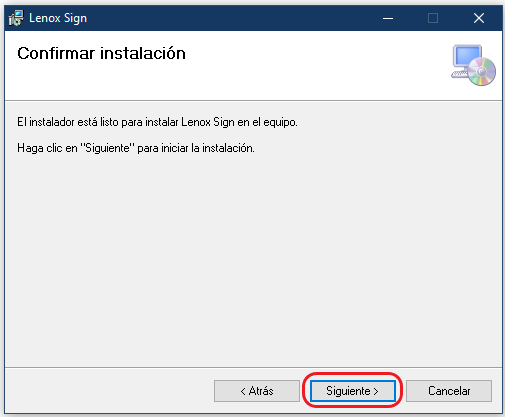The width and height of the screenshot is (505, 417).
Task: Click the "El instalador está listo" message line
Action: point(157,122)
